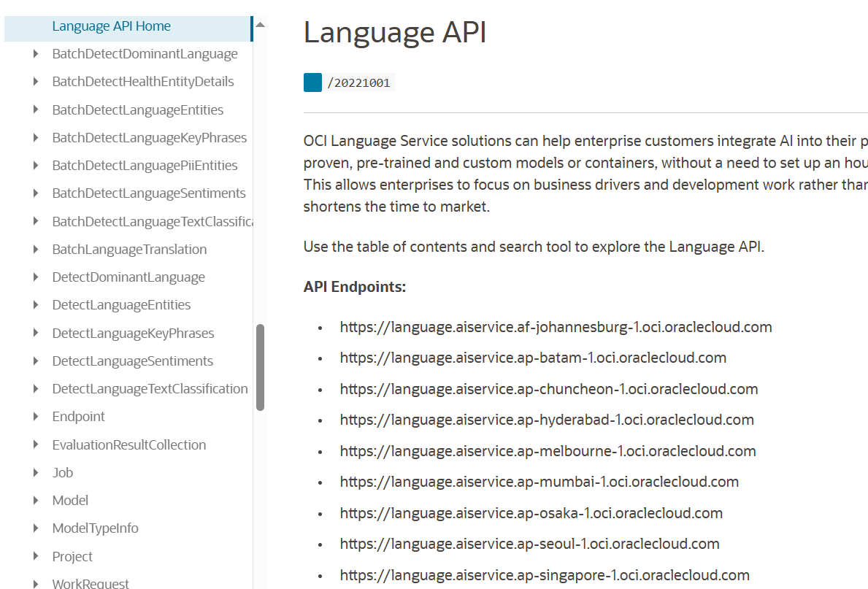868x589 pixels.
Task: Expand the BatchDetectLanguageEntities tree arrow
Action: tap(36, 109)
